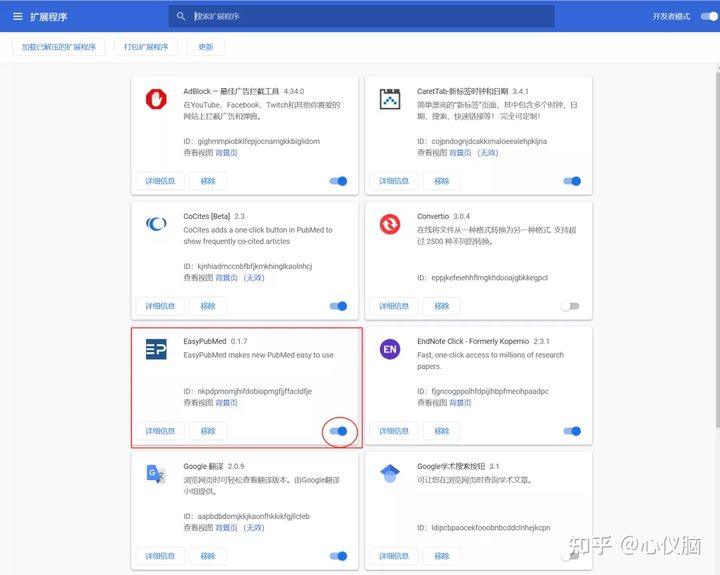Click the page vertical scrollbar
This screenshot has height=575, width=720.
[718, 248]
